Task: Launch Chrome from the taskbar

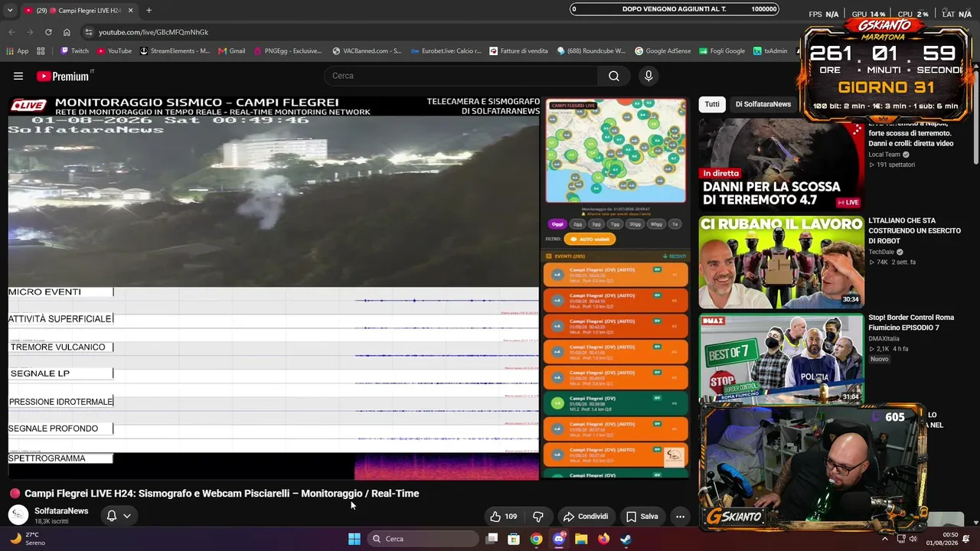Action: click(x=537, y=539)
